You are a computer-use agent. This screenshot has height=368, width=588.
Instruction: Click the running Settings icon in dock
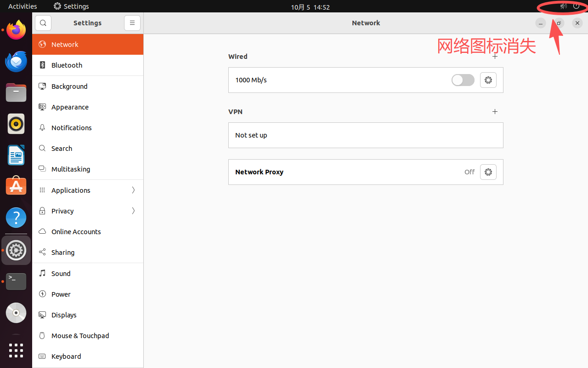tap(16, 250)
